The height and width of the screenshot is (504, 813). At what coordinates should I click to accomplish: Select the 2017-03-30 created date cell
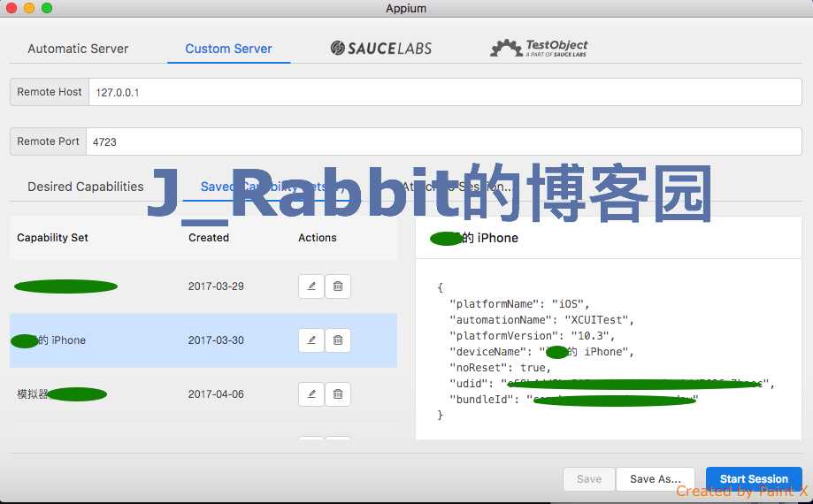point(216,340)
